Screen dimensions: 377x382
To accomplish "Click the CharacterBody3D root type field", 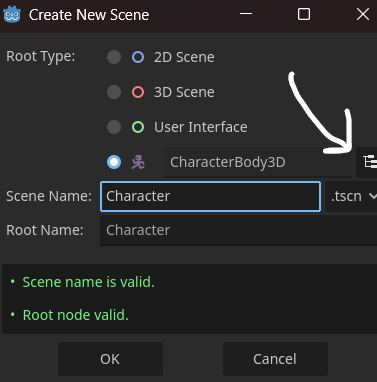I will point(258,162).
